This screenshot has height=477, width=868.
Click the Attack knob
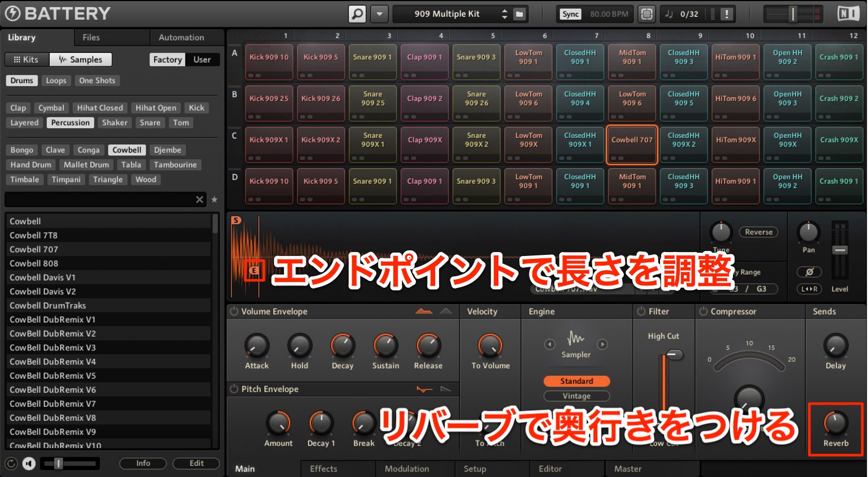pos(257,345)
